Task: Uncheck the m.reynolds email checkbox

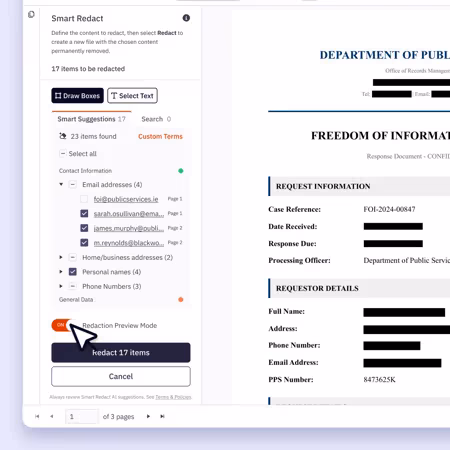Action: point(84,243)
